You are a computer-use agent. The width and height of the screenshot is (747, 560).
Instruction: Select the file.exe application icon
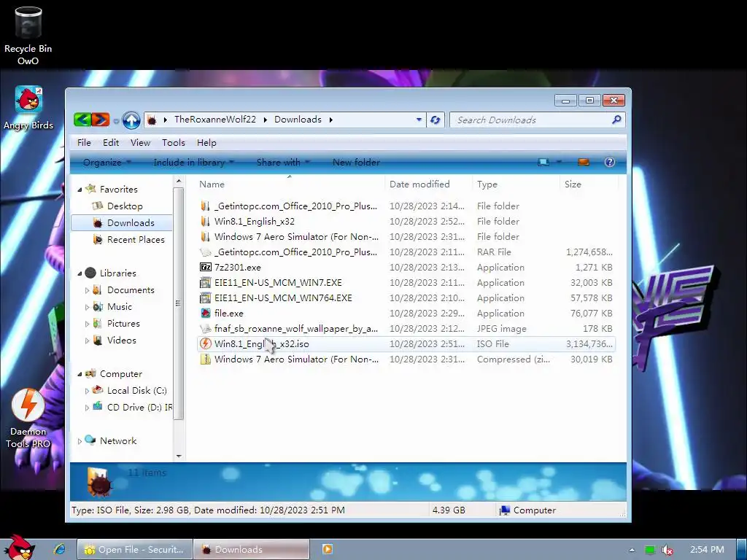click(205, 314)
